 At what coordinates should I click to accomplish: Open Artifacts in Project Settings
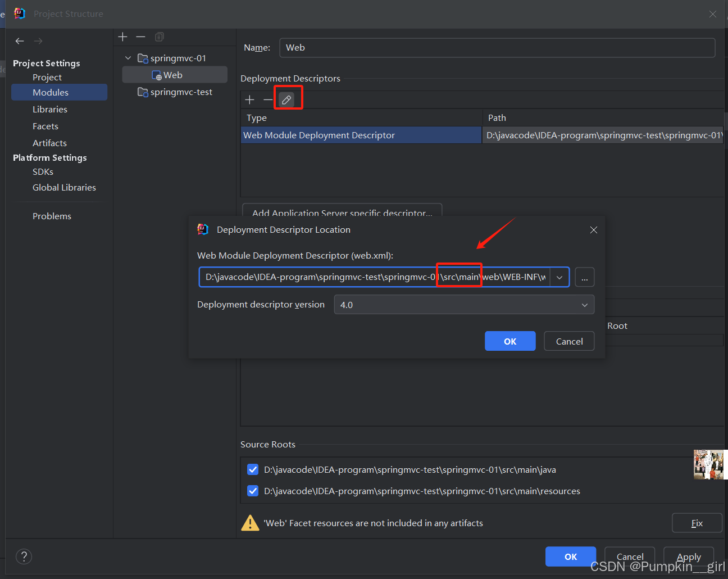pos(49,143)
